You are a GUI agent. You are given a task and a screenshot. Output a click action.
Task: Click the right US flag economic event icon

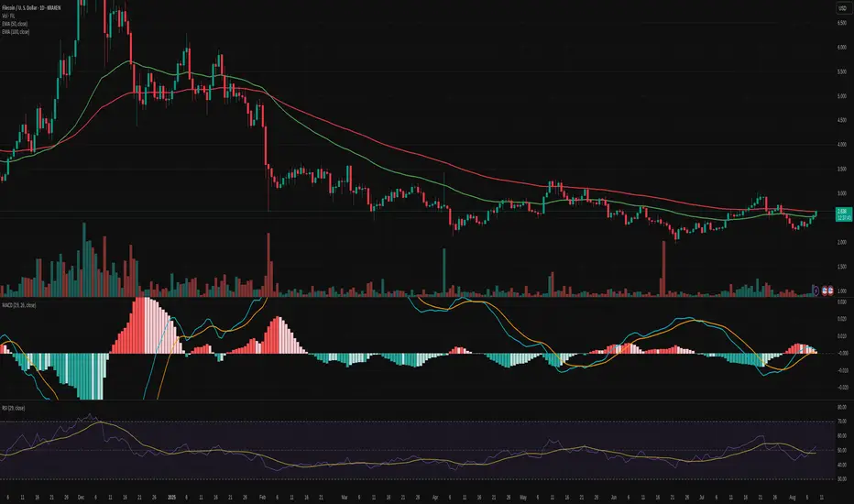tap(830, 291)
